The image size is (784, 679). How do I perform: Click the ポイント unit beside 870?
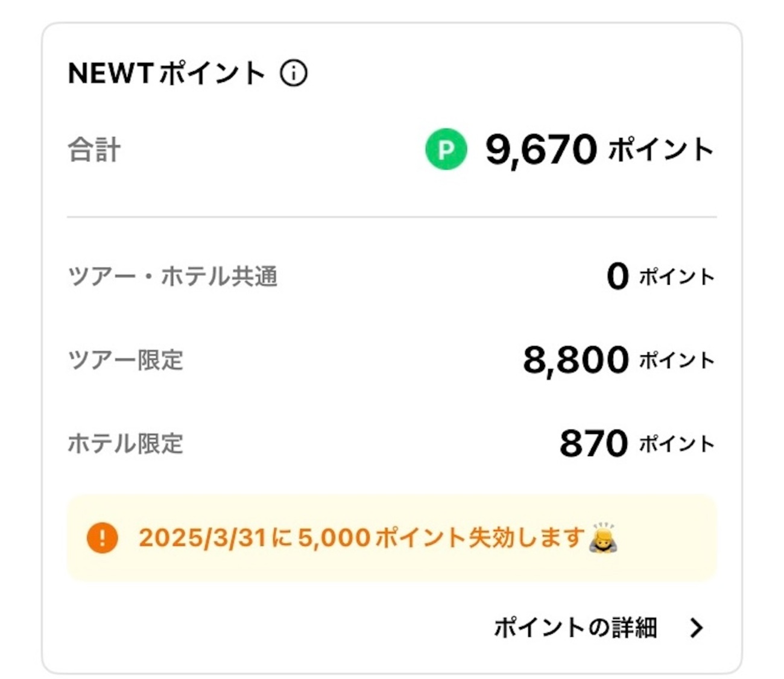pyautogui.click(x=677, y=444)
